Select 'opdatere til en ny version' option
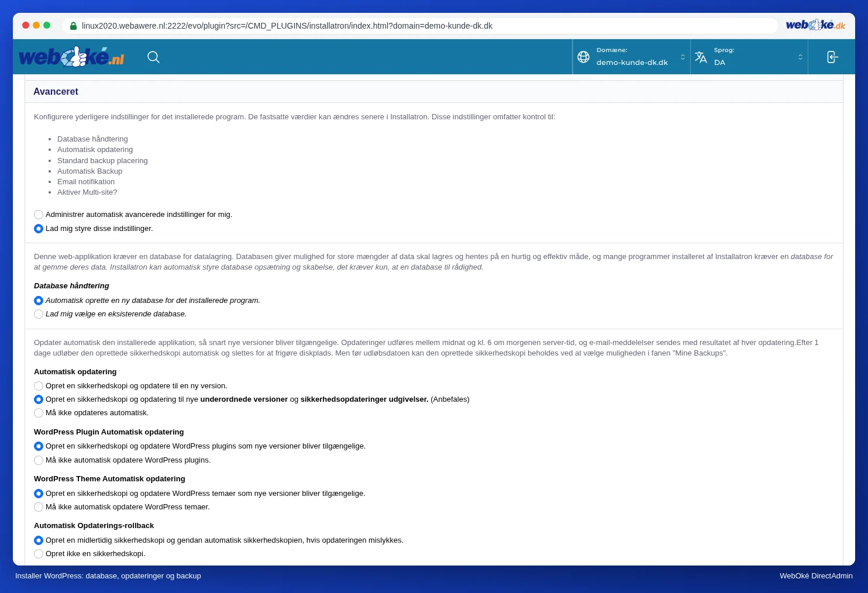This screenshot has height=593, width=868. (x=39, y=386)
